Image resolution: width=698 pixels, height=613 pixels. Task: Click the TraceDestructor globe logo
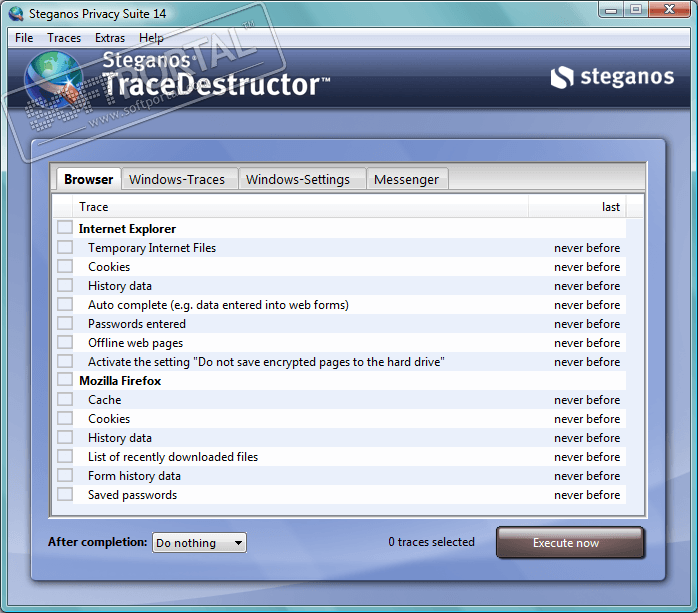[54, 79]
